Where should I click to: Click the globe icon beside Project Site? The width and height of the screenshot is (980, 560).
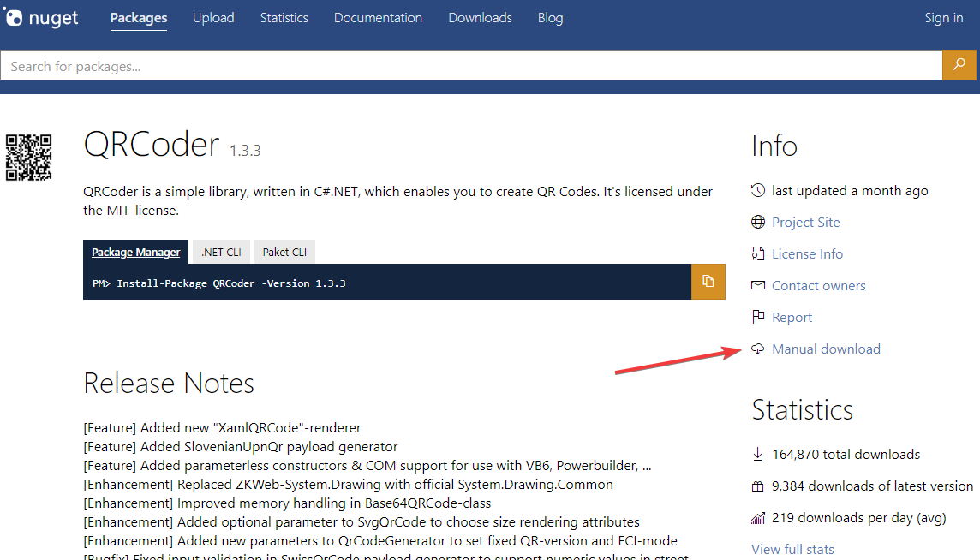pyautogui.click(x=757, y=223)
